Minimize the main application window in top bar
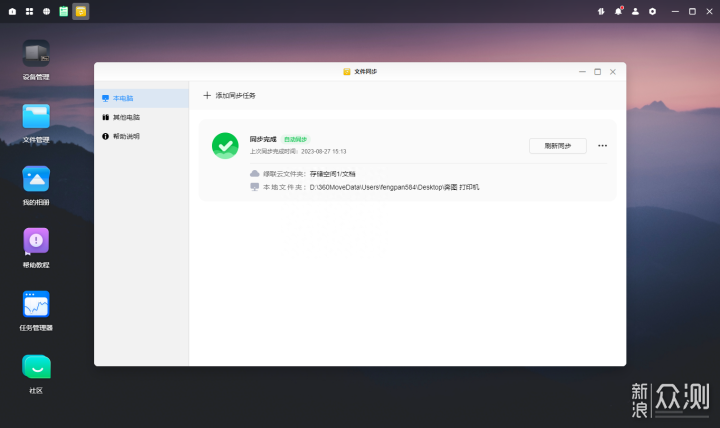720x428 pixels. click(675, 11)
